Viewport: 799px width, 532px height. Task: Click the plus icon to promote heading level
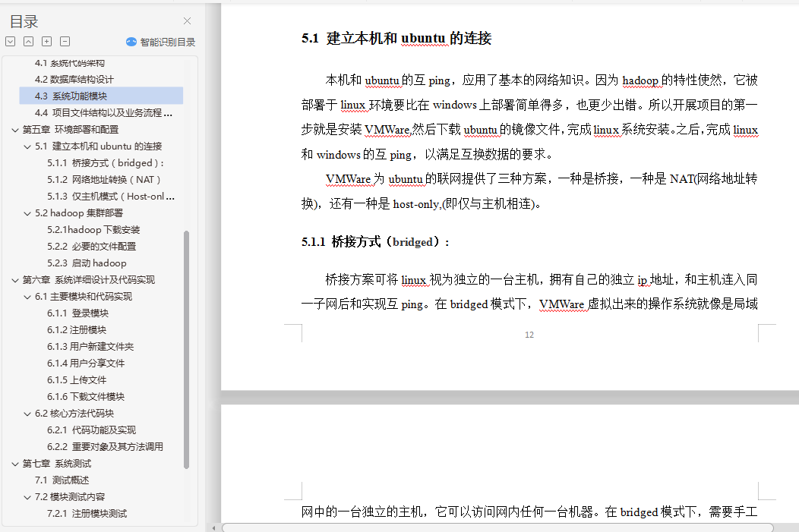[47, 42]
